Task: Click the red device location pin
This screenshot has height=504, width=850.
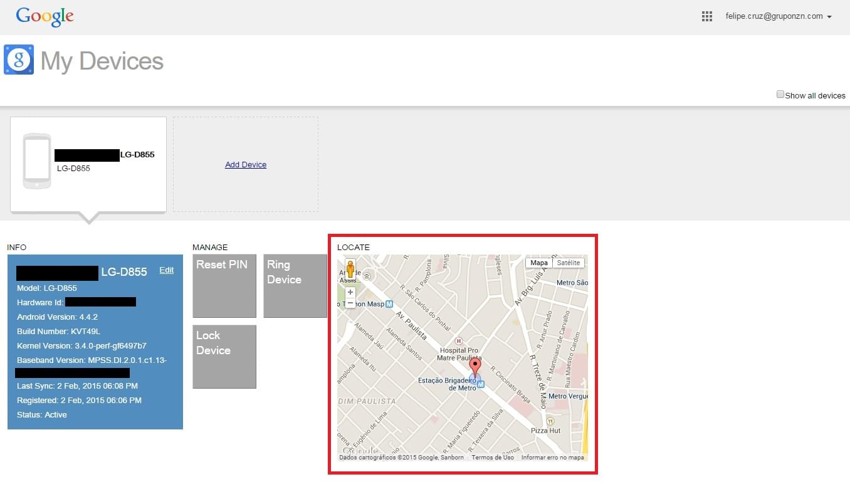Action: coord(475,369)
